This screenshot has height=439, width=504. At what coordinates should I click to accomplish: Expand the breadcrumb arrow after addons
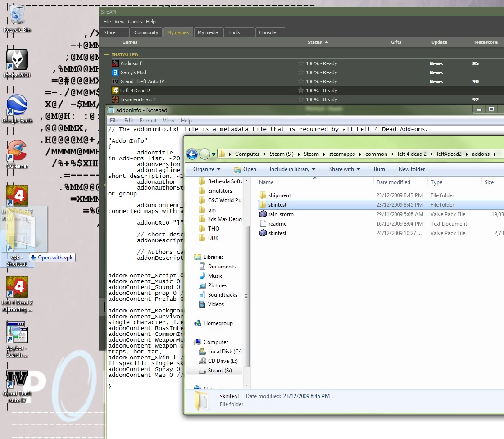[495, 154]
